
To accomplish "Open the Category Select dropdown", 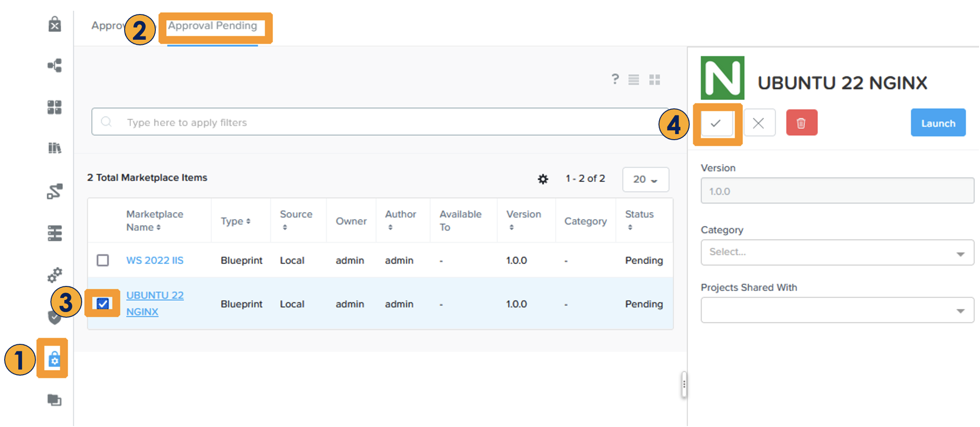I will (x=837, y=252).
